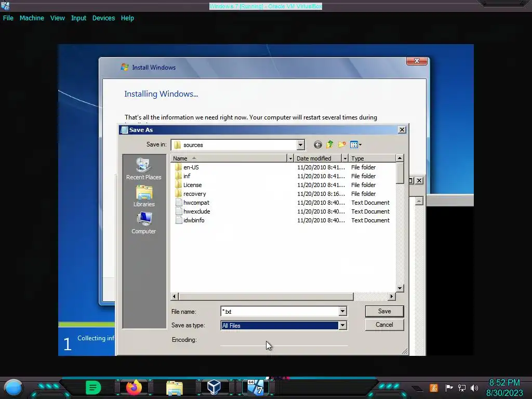Select the inf folder
Screen dimensions: 532x399
[187, 176]
